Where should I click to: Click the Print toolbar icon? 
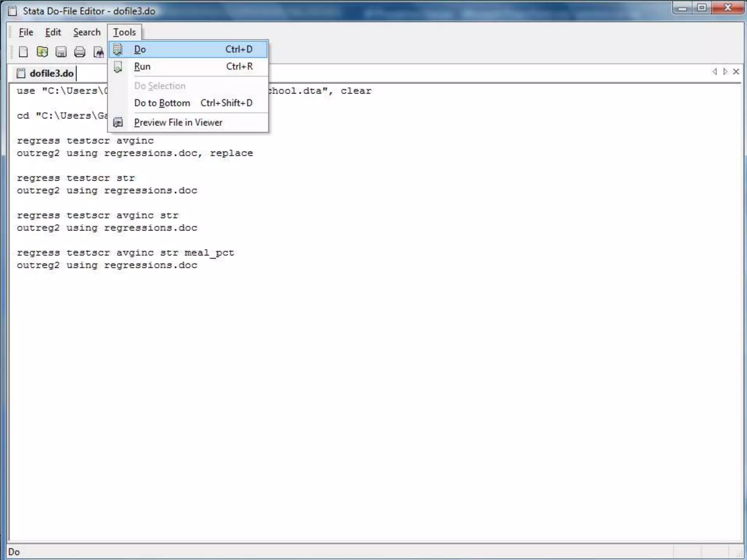click(x=80, y=52)
